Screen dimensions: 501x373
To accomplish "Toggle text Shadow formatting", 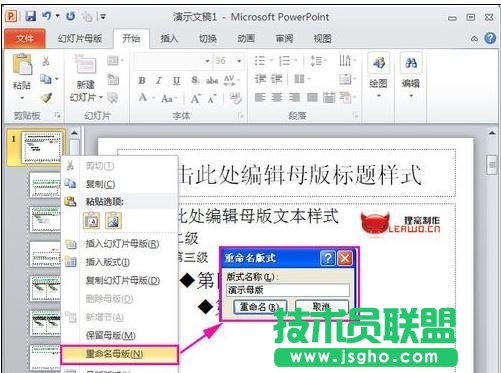I will pyautogui.click(x=195, y=80).
